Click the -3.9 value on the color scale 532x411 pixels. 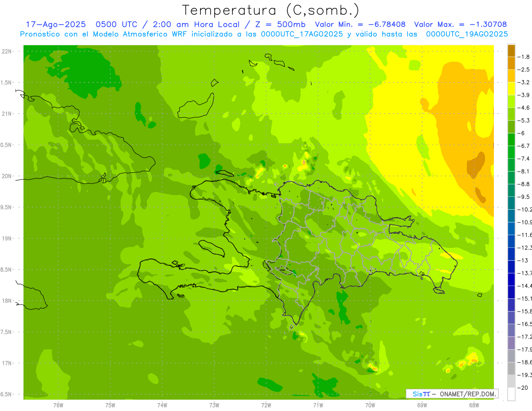pos(524,95)
